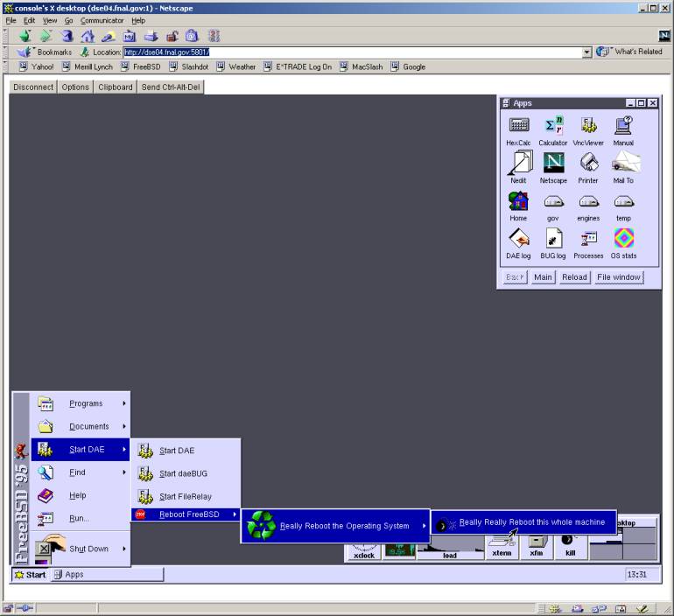674x616 pixels.
Task: Open the Edit menu
Action: 29,20
